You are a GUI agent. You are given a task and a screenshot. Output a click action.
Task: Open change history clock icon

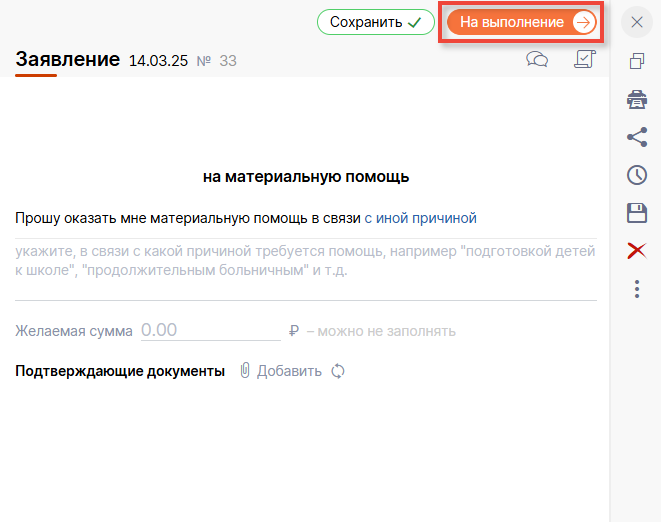[636, 175]
